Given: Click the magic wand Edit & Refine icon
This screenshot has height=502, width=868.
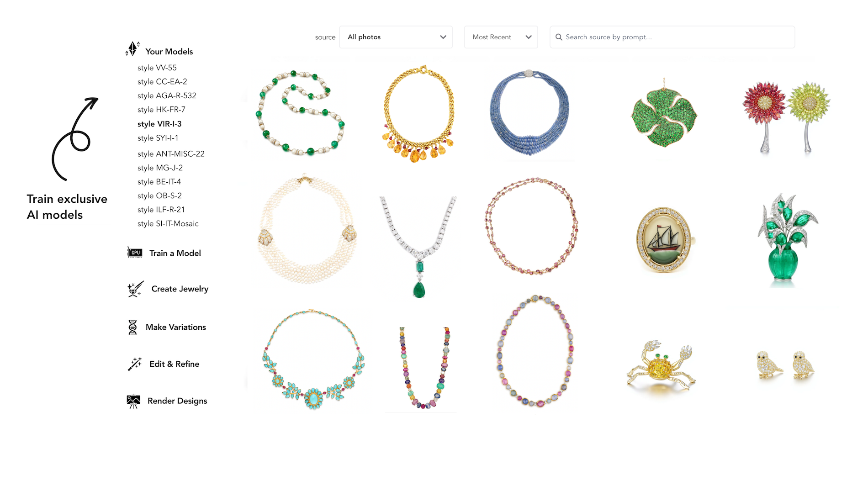Looking at the screenshot, I should coord(135,364).
